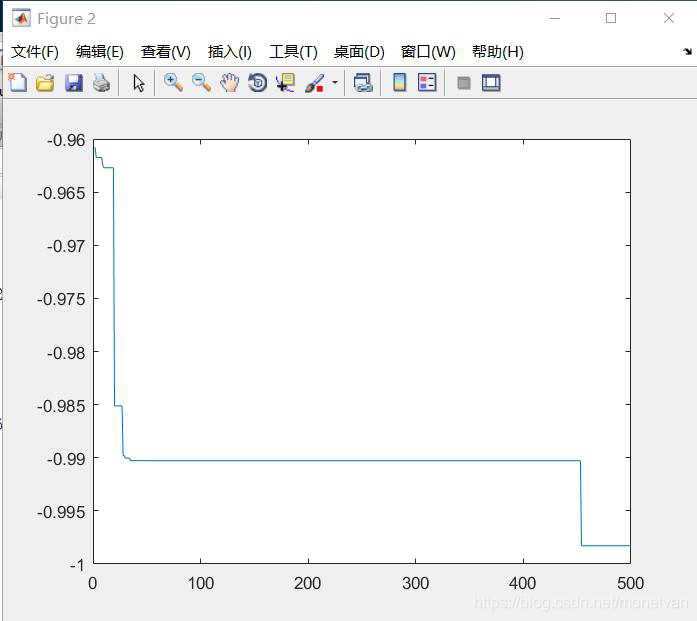The image size is (697, 621).
Task: Click the Hide Plot Tools icon
Action: click(464, 83)
